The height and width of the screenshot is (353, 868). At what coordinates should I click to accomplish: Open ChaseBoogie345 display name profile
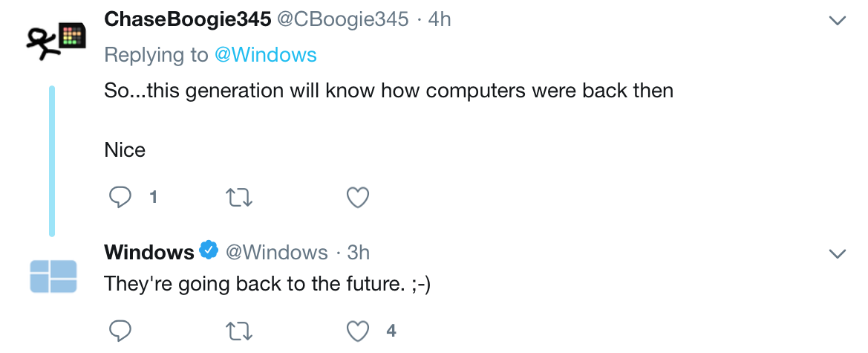(x=187, y=19)
